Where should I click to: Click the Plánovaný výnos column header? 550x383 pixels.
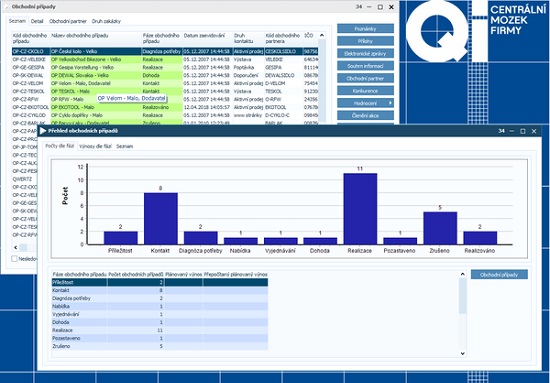click(x=183, y=275)
